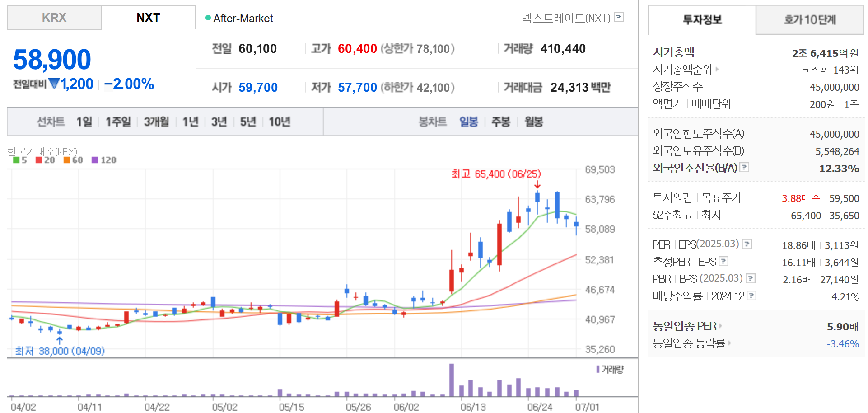Expand 동일업종 등락률 comparison
The height and width of the screenshot is (413, 868).
[731, 343]
